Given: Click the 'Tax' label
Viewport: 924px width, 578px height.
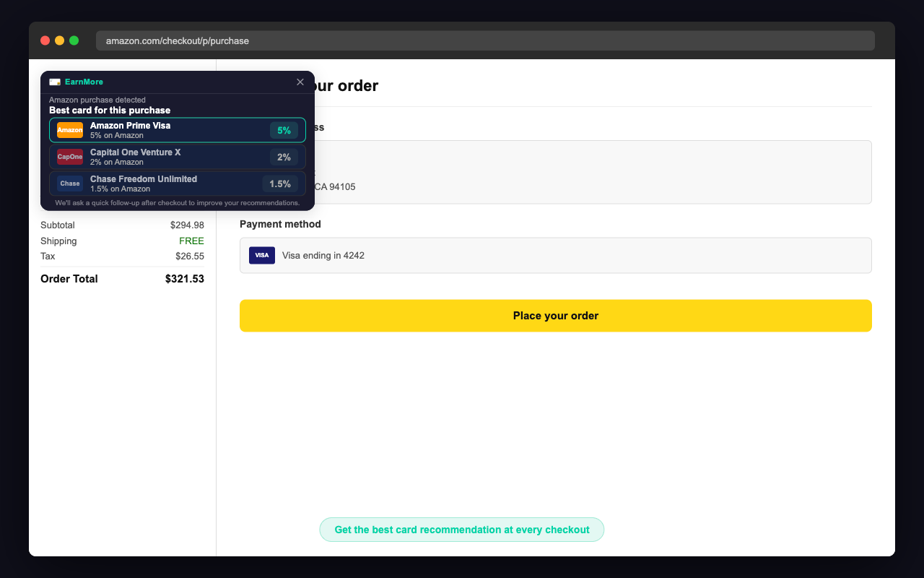Looking at the screenshot, I should (48, 256).
